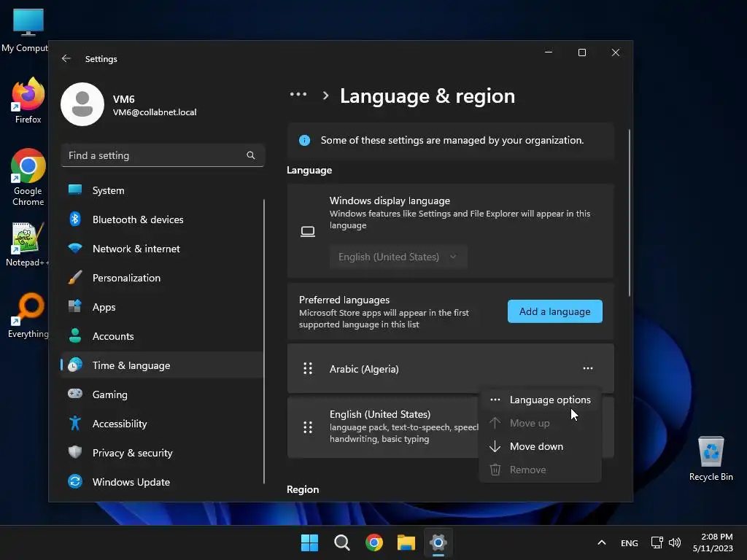Image resolution: width=747 pixels, height=560 pixels.
Task: Grab the drag handle for English (United States)
Action: [308, 427]
